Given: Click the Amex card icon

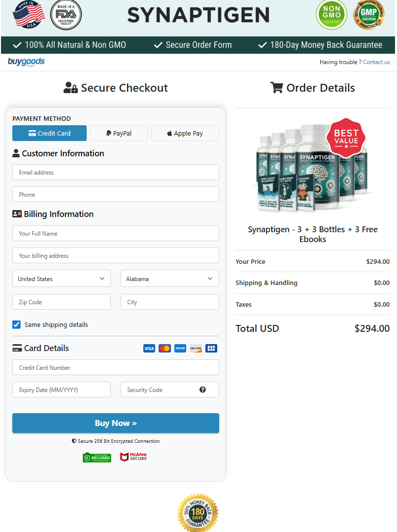Looking at the screenshot, I should [x=180, y=349].
